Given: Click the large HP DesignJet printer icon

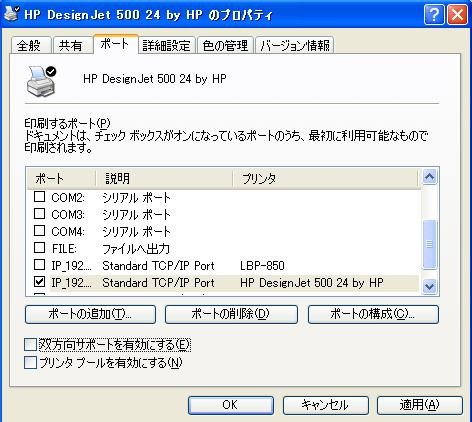Looking at the screenshot, I should pos(41,81).
